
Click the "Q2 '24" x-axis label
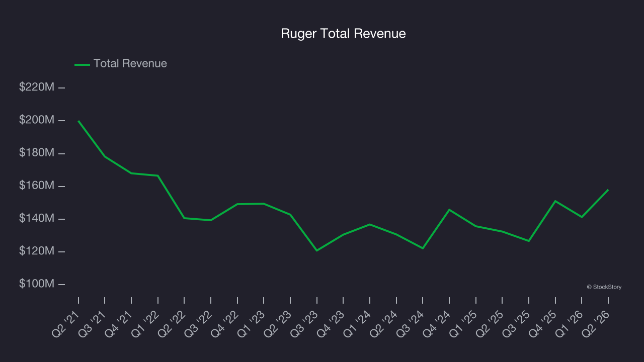pyautogui.click(x=385, y=323)
